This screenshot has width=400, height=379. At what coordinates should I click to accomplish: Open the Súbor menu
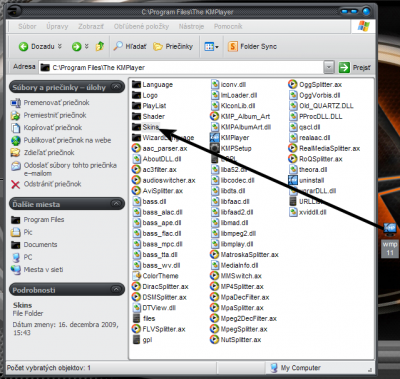27,26
